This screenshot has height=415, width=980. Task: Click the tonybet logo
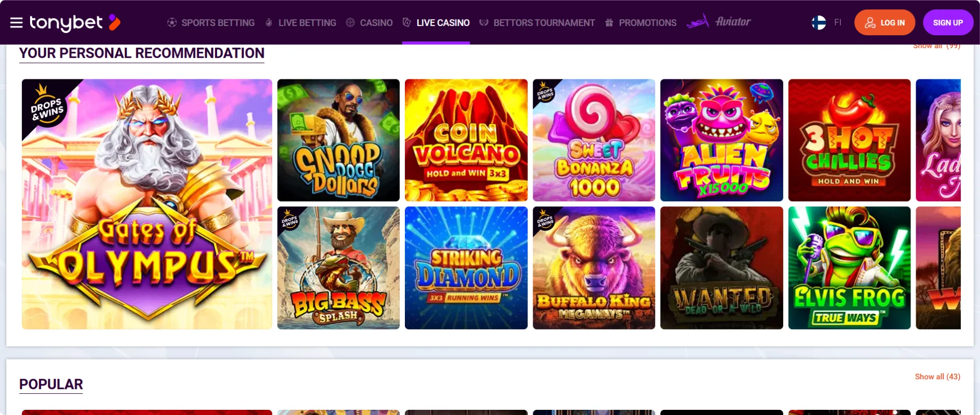[x=75, y=23]
